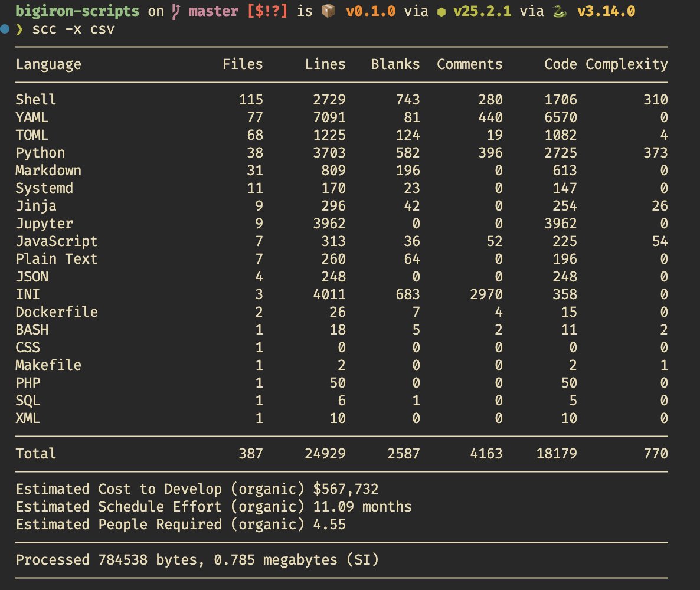Click the 'TOML' language row label
This screenshot has height=590, width=700.
click(32, 135)
